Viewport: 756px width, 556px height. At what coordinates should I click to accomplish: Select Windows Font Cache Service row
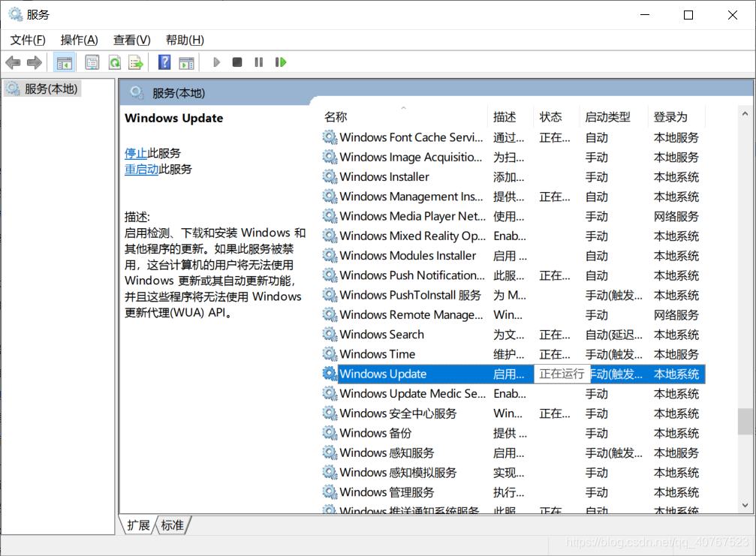pyautogui.click(x=513, y=137)
